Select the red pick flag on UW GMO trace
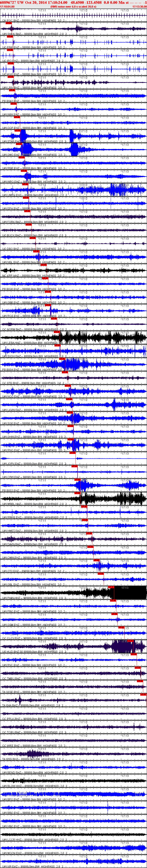Image resolution: width=147 pixels, height=868 pixels. coord(22,157)
